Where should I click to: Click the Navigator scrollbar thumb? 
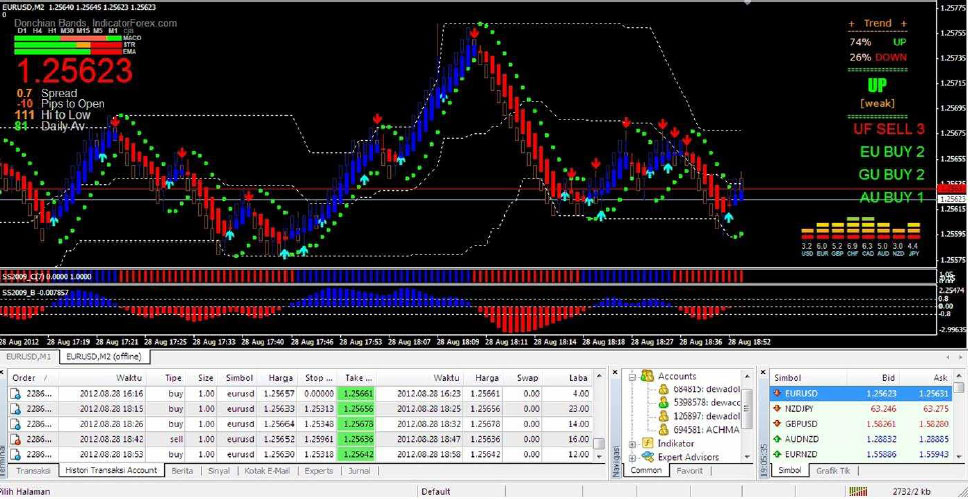[747, 409]
